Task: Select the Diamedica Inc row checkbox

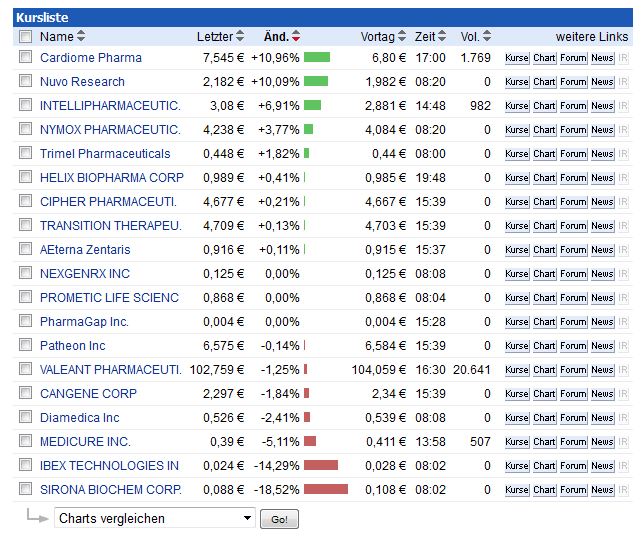Action: coord(25,417)
